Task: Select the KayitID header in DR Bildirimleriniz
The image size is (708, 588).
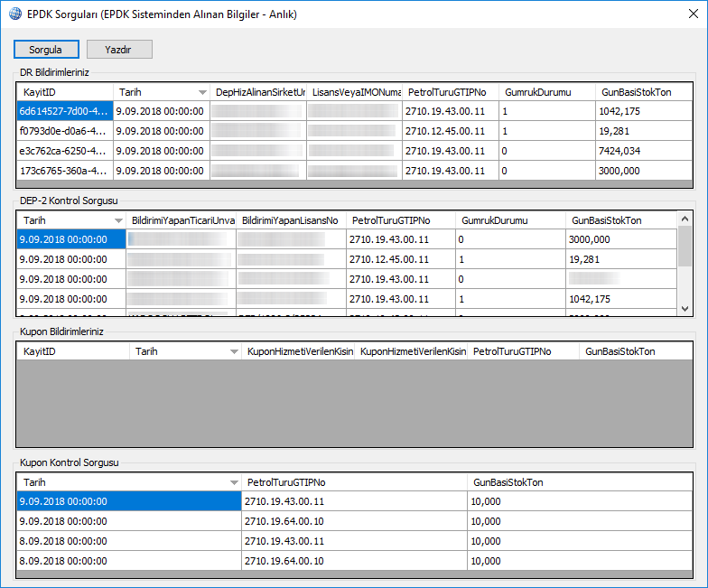Action: tap(64, 92)
